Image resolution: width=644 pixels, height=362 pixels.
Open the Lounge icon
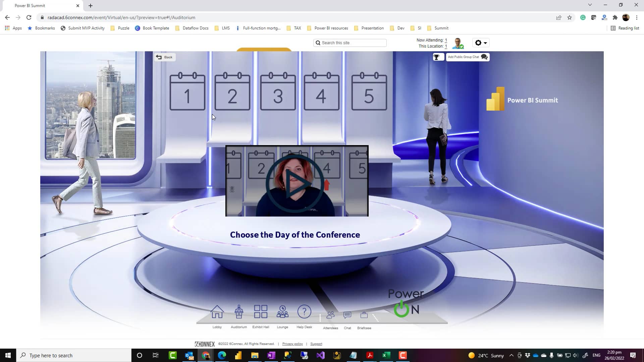[282, 312]
